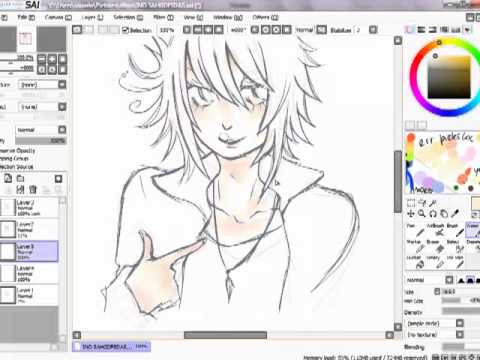Viewport: 480px width, 360px height.
Task: Click the horizontal canvas scrollbar thumb
Action: tap(225, 335)
